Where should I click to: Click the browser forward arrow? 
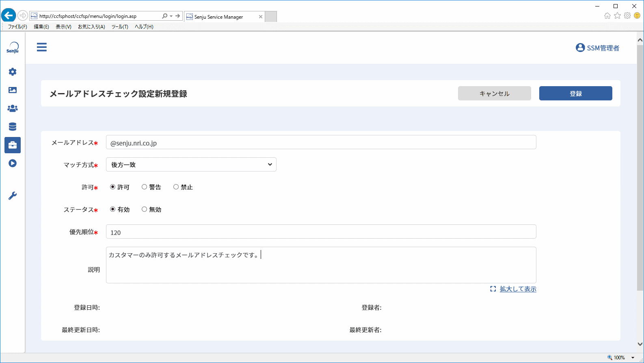pyautogui.click(x=23, y=16)
